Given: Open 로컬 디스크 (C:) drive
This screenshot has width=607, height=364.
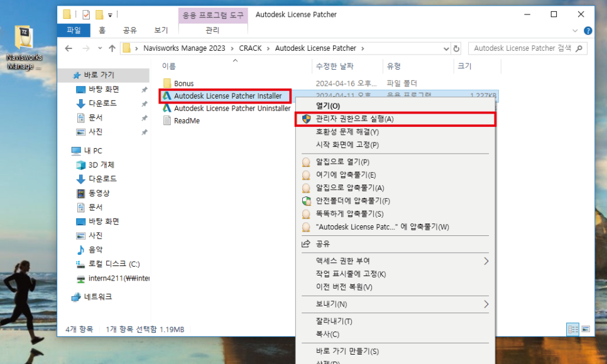Looking at the screenshot, I should point(114,264).
